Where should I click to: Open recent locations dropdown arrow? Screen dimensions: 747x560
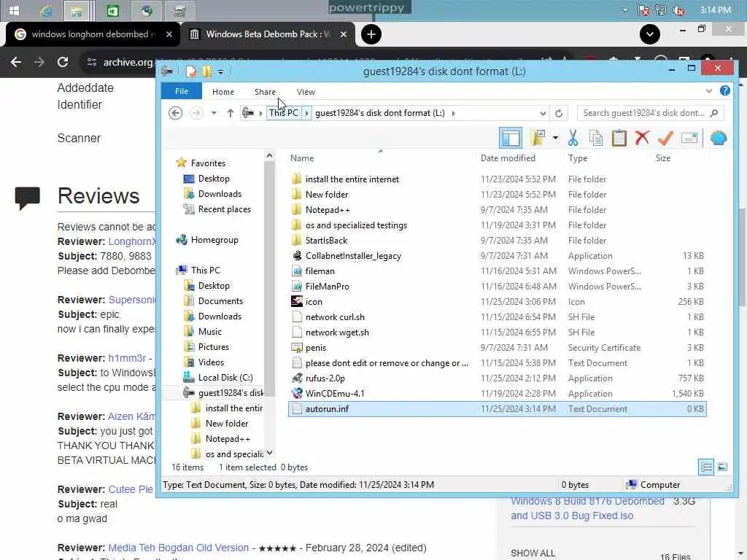coord(214,113)
